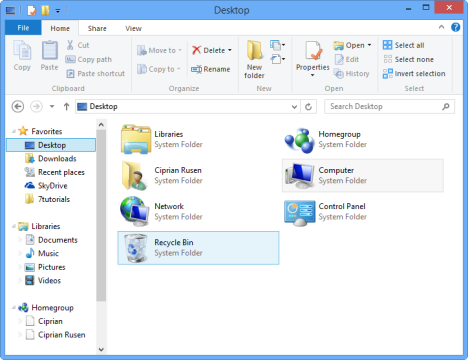This screenshot has width=468, height=360.
Task: Create a New folder
Action: click(254, 59)
